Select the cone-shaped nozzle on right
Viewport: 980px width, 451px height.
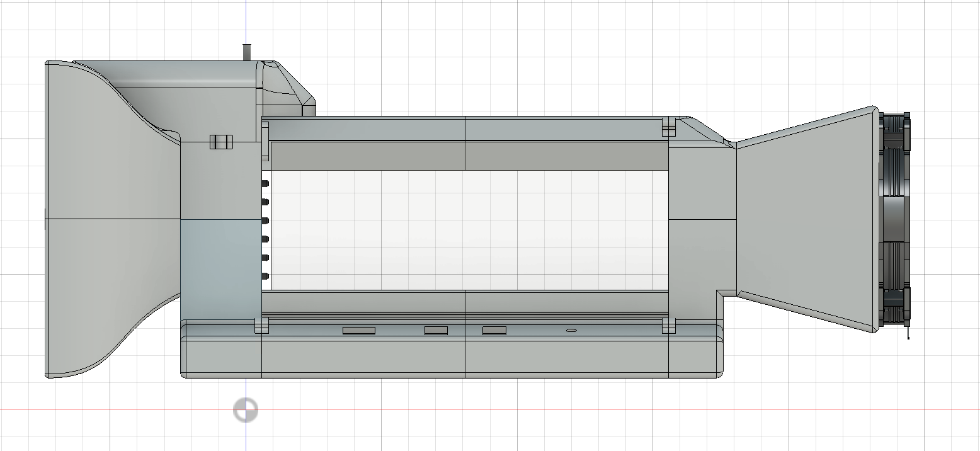(x=806, y=220)
